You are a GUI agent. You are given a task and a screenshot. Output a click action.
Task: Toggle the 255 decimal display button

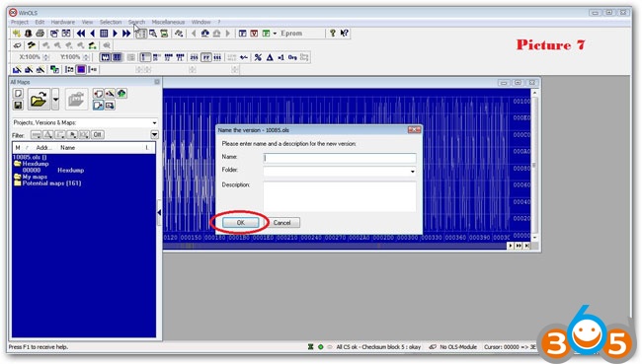click(x=195, y=57)
